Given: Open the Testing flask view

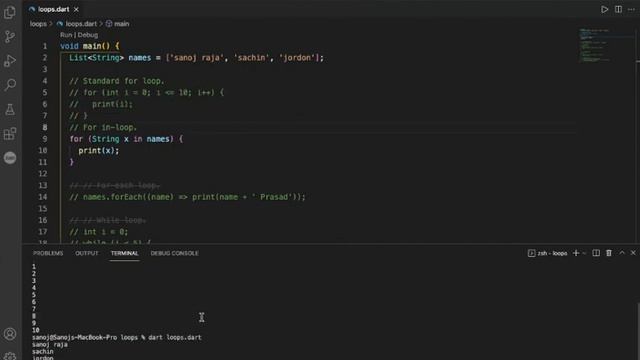Looking at the screenshot, I should 10,109.
